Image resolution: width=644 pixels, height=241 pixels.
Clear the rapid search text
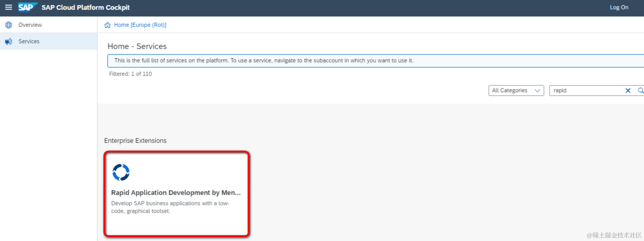(628, 90)
